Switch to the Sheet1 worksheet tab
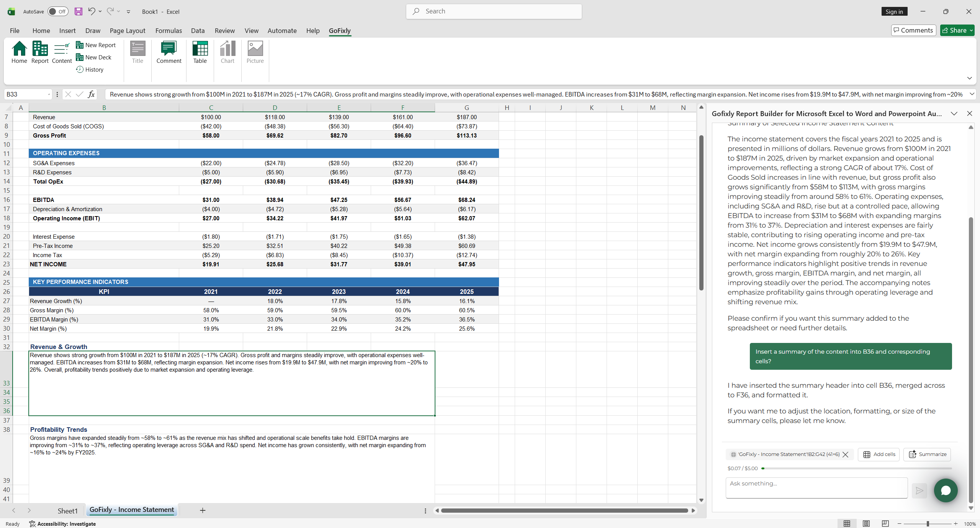This screenshot has width=980, height=528. 67,511
